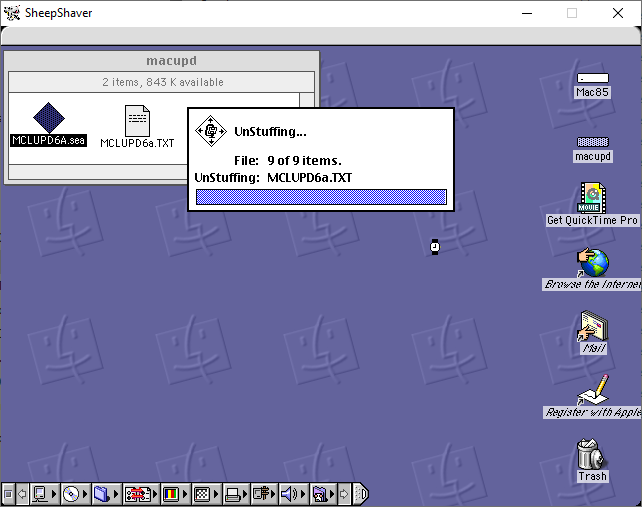Image resolution: width=642 pixels, height=507 pixels.
Task: Open the File Sharing folder Control Strip module
Action: (106, 494)
